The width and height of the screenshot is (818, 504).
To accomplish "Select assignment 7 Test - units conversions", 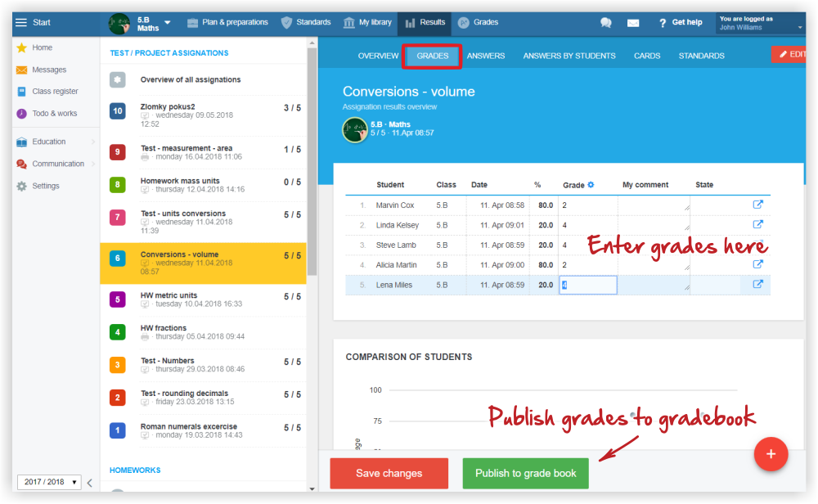I will (202, 221).
